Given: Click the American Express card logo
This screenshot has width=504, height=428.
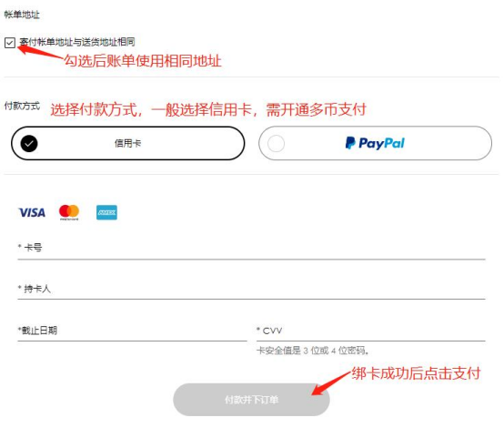Looking at the screenshot, I should pos(106,212).
